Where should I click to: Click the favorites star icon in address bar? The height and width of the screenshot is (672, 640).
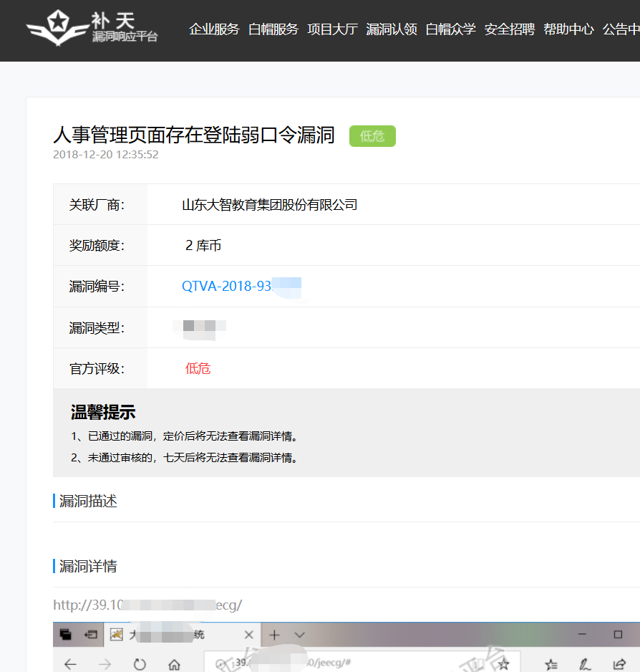[504, 663]
